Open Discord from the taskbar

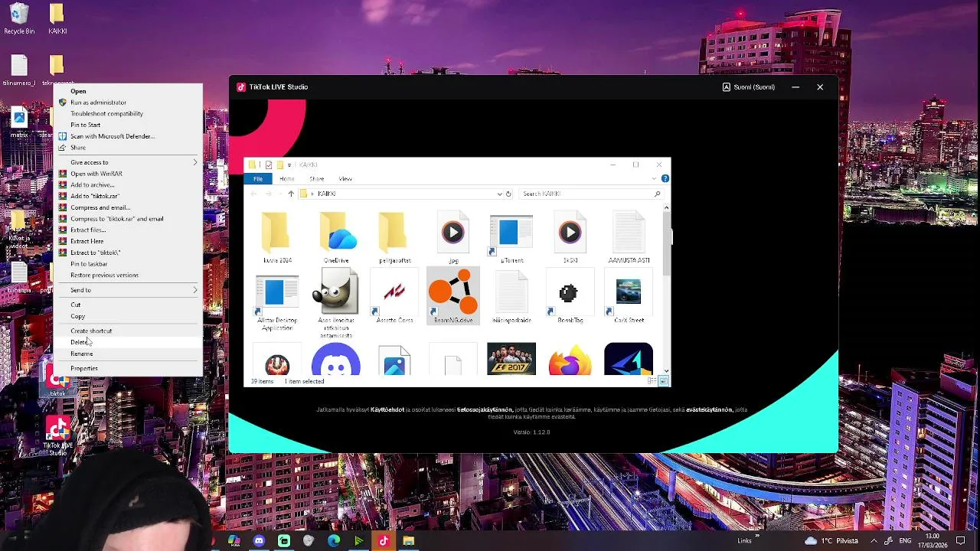pyautogui.click(x=259, y=541)
